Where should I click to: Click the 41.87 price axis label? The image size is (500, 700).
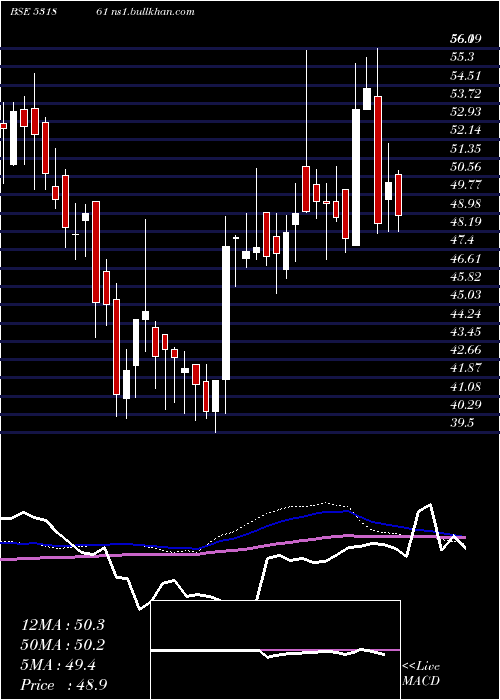click(465, 368)
